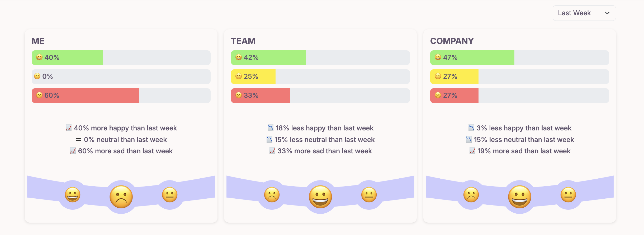Click the chevron in the time period selector

608,13
